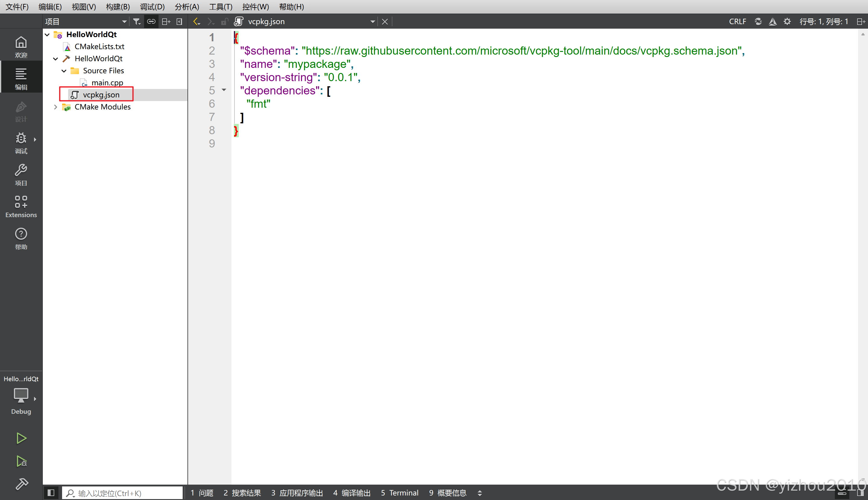Show the 4 编译输出 pane
Image resolution: width=868 pixels, height=500 pixels.
(x=352, y=493)
